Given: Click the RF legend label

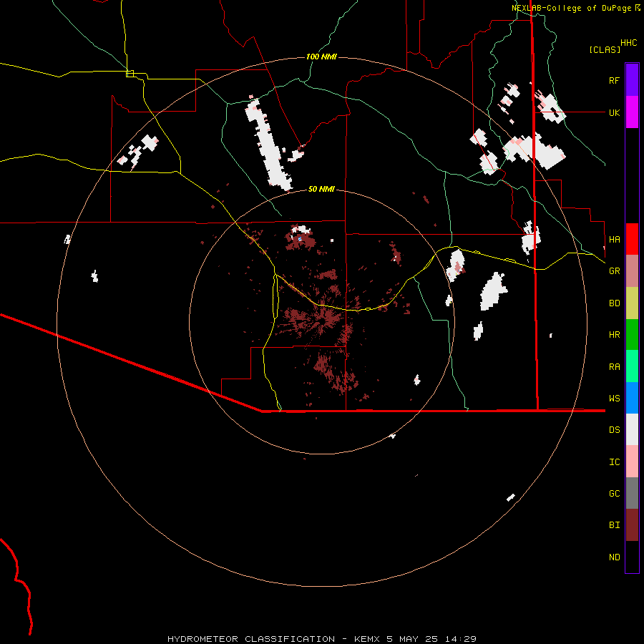Looking at the screenshot, I should click(614, 80).
